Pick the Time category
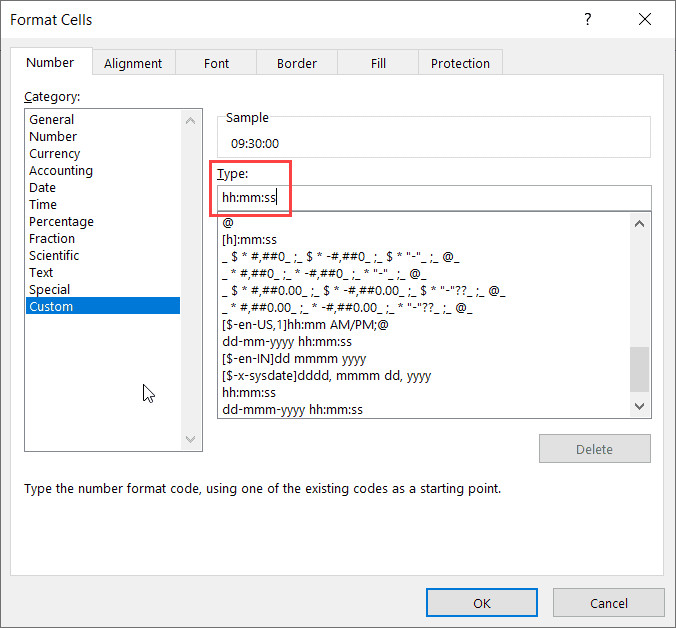676x628 pixels. [43, 204]
